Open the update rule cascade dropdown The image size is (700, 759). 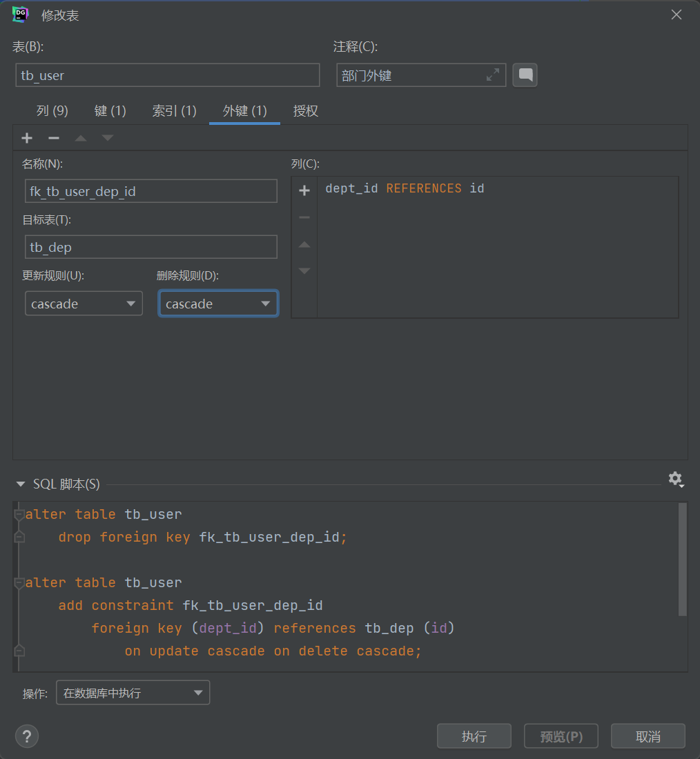coord(84,304)
